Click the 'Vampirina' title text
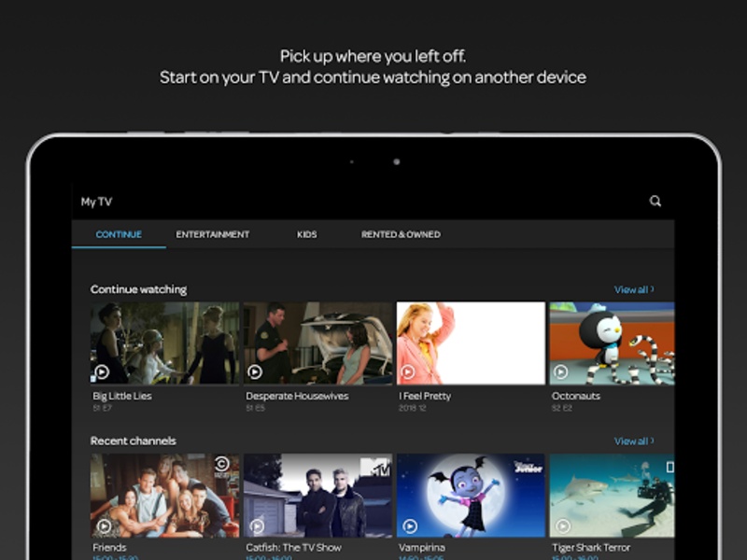Screen dimensions: 747x560 (422, 548)
